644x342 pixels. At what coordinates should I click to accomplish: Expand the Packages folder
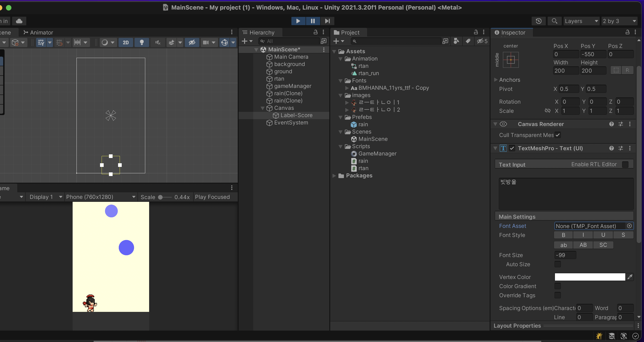click(334, 176)
